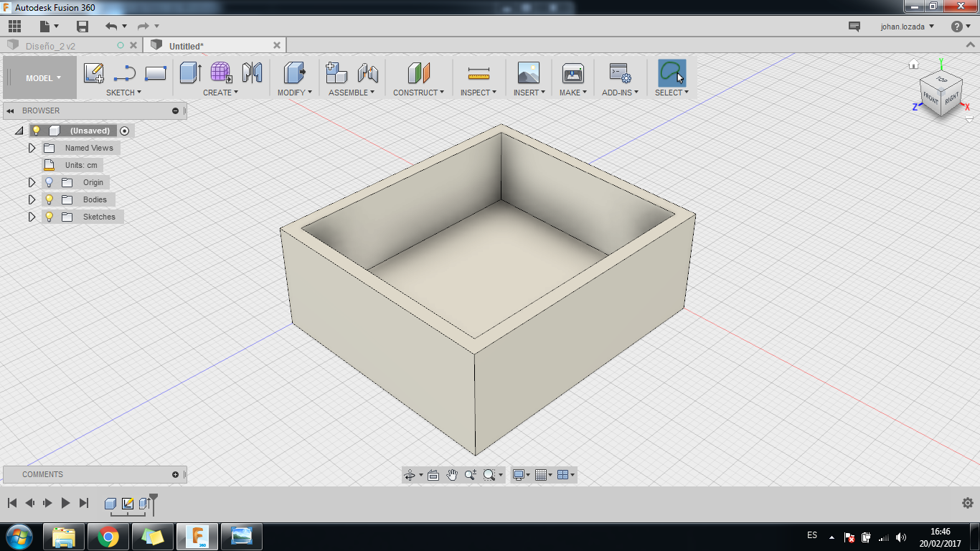Screen dimensions: 980x551
Task: Click the New Component icon
Action: coord(336,73)
